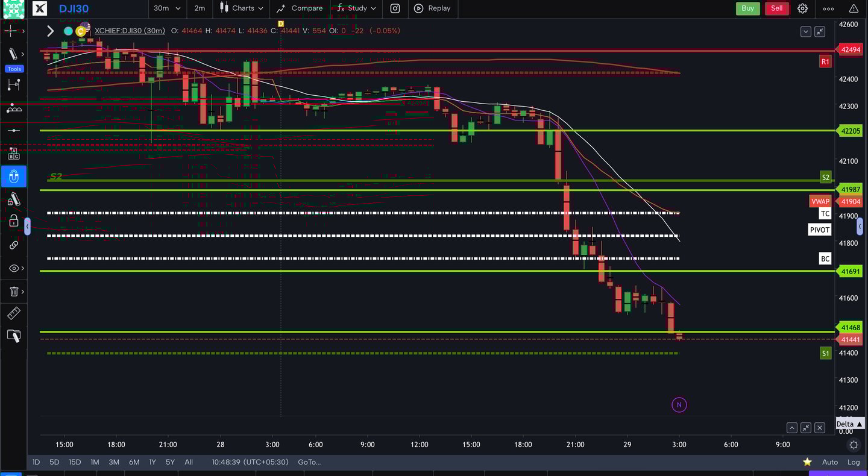The width and height of the screenshot is (868, 476).
Task: Select the ruler measurement tool
Action: [13, 314]
